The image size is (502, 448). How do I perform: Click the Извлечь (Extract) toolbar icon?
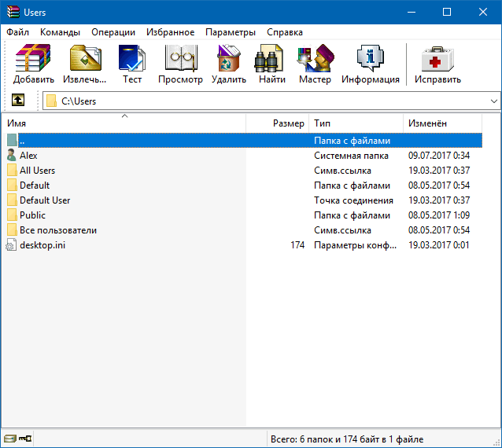pos(83,64)
